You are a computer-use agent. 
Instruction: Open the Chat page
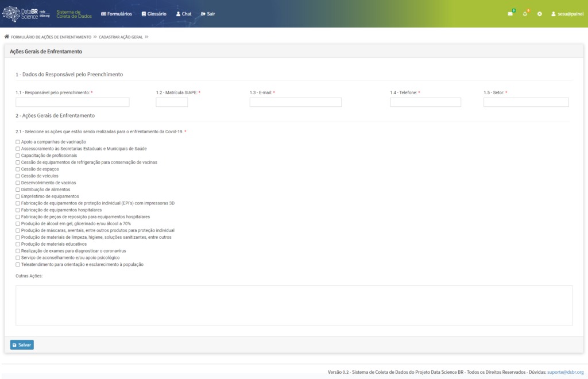pos(184,14)
